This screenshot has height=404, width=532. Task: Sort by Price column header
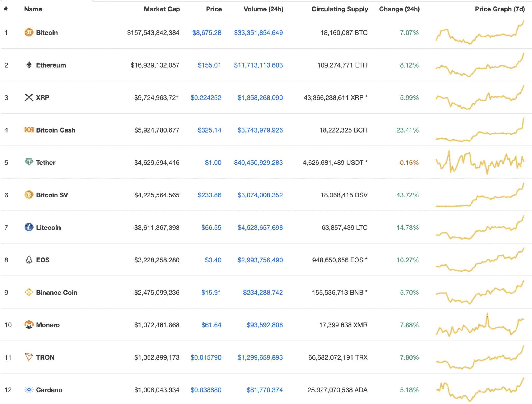coord(214,9)
